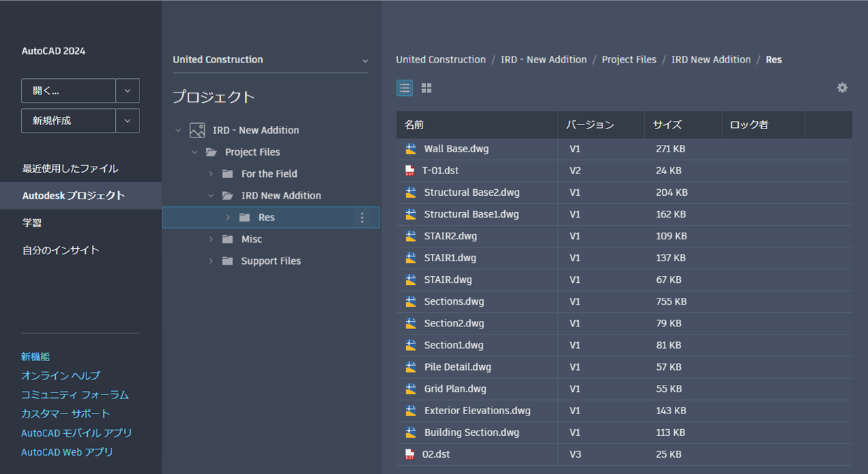Viewport: 868px width, 474px height.
Task: Click Project Files in the breadcrumb path
Action: pos(629,60)
